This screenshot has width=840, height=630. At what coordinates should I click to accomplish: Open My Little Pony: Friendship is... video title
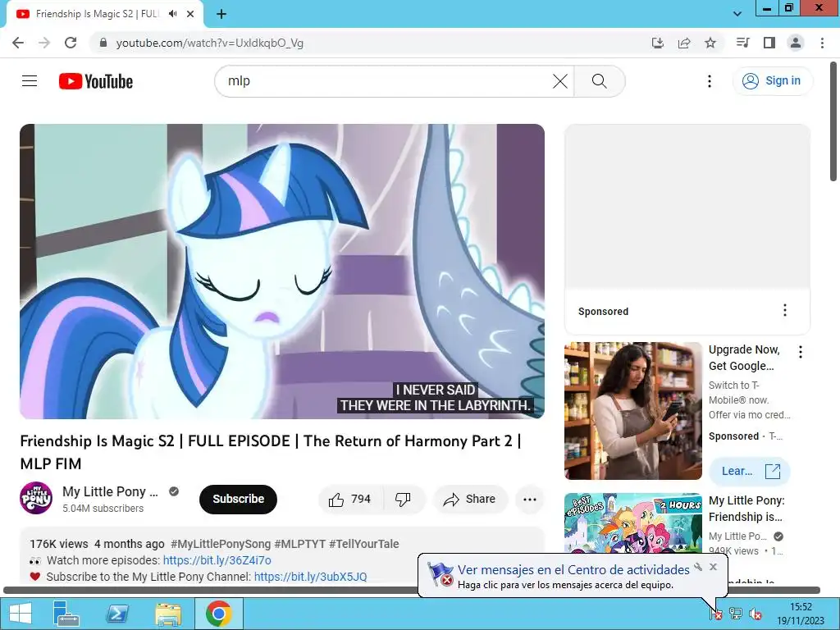tap(746, 509)
